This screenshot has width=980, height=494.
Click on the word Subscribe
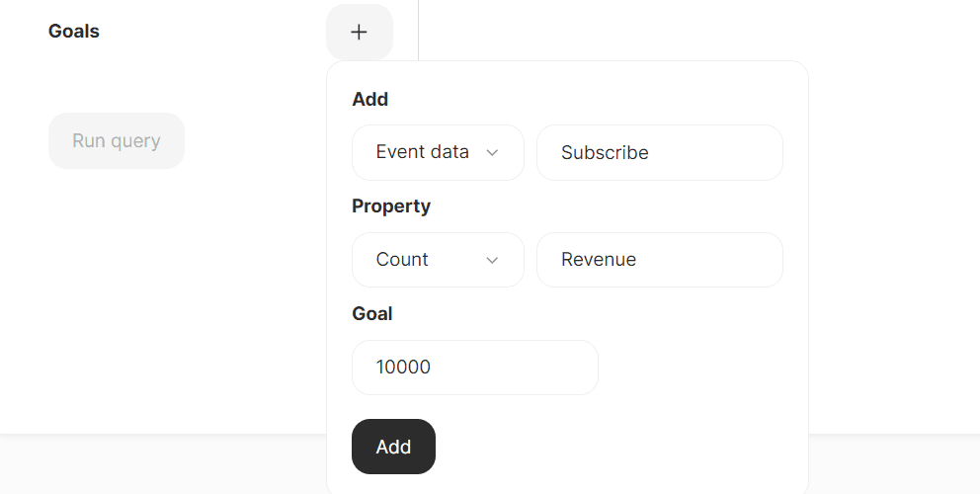tap(605, 152)
